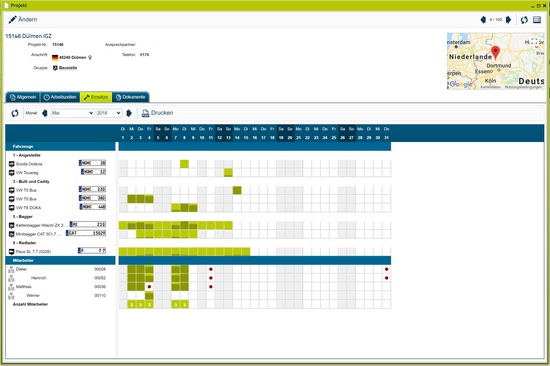Open list view icon in top-right toolbar
Viewport: 550px width, 366px height.
point(537,20)
